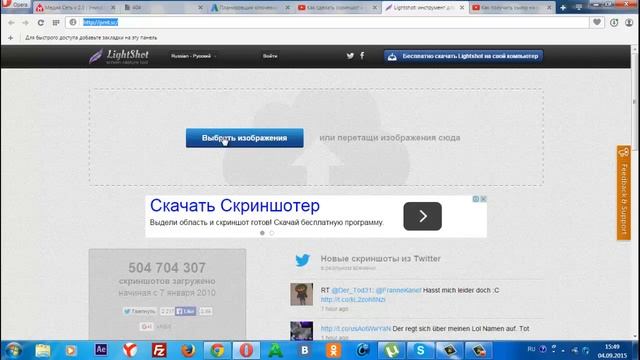Close the 404 tab
The height and width of the screenshot is (360, 640).
(x=200, y=7)
